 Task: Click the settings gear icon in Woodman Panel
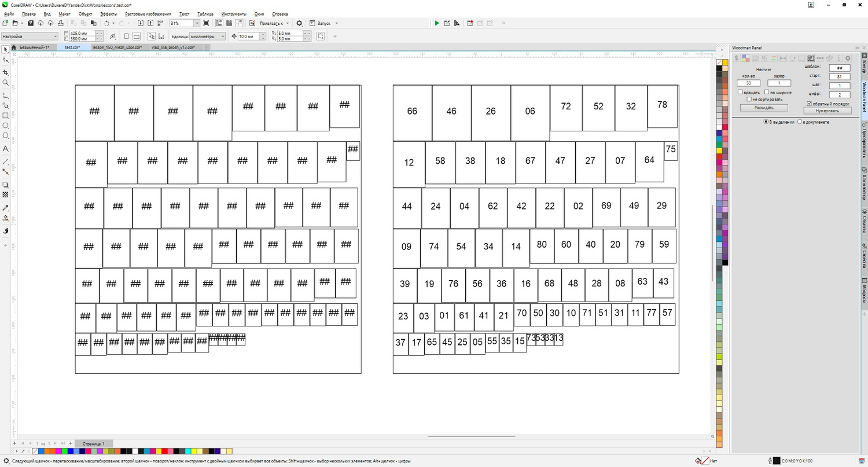pos(848,58)
